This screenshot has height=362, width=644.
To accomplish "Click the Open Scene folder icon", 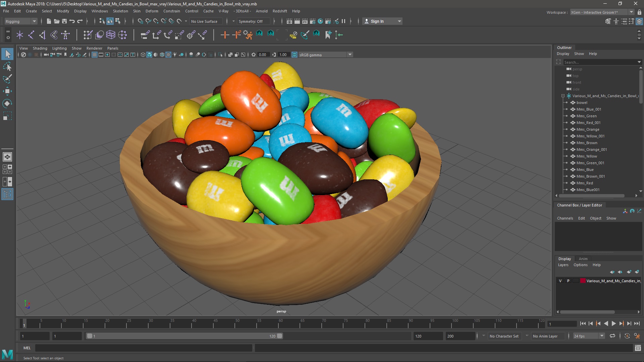I will [x=56, y=21].
